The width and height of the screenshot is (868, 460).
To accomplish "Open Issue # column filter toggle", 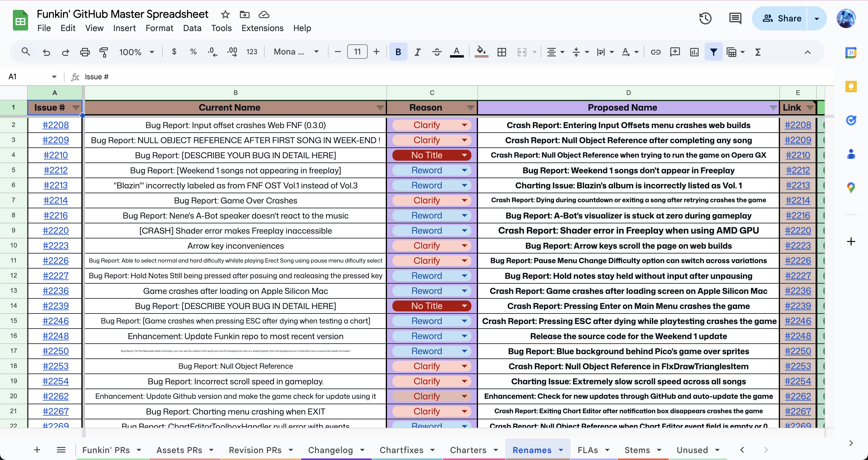I will [x=76, y=108].
